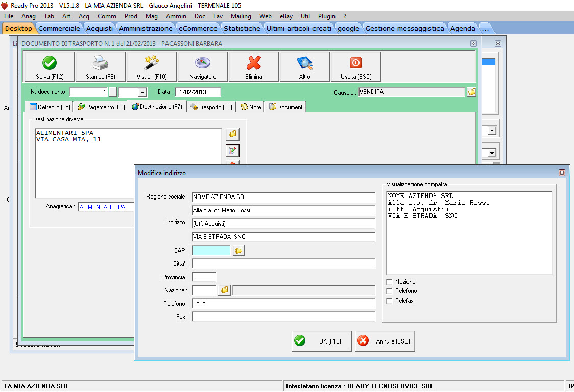Open the CAP lookup folder icon

[238, 251]
